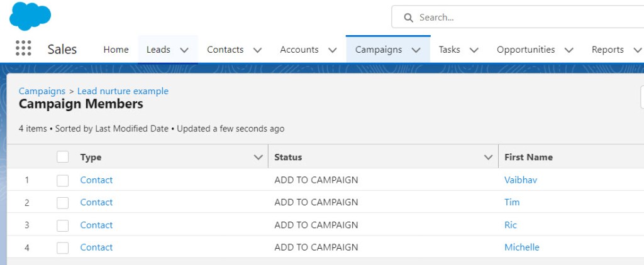
Task: Open the Type column header menu chevron
Action: 258,158
